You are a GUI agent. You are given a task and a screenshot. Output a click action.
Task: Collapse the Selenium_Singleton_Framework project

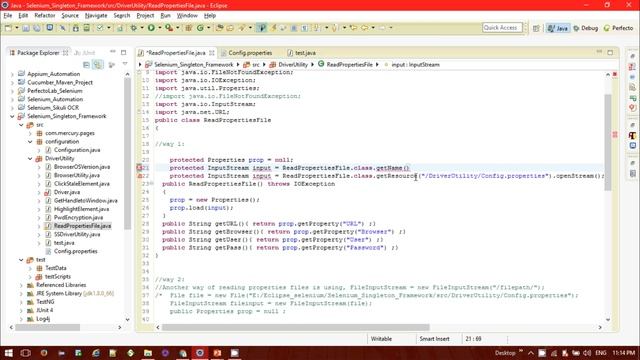click(12, 116)
